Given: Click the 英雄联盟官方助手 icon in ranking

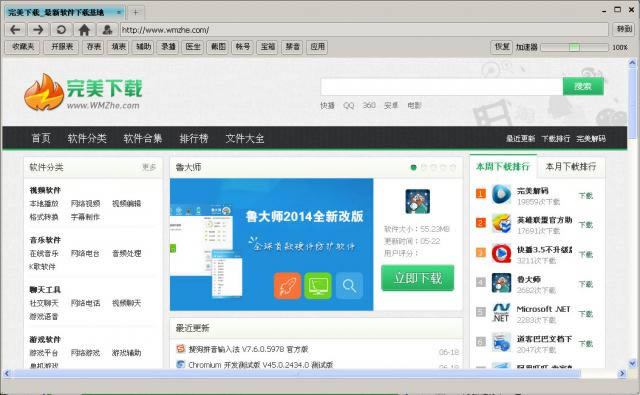Looking at the screenshot, I should click(501, 224).
